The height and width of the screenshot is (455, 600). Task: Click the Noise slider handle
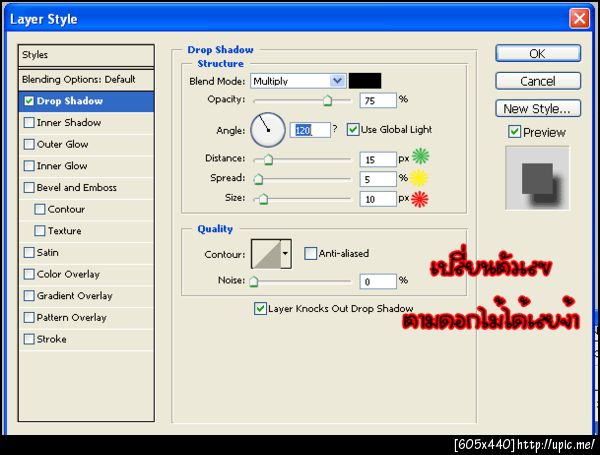[254, 282]
